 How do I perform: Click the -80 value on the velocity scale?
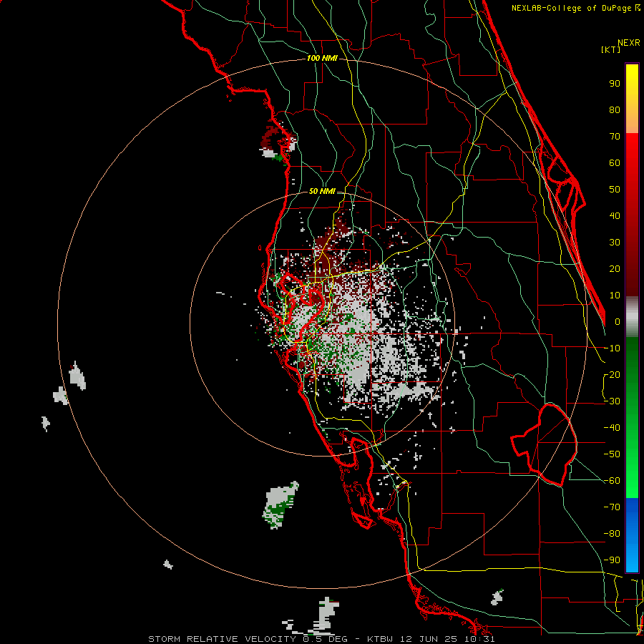[612, 534]
